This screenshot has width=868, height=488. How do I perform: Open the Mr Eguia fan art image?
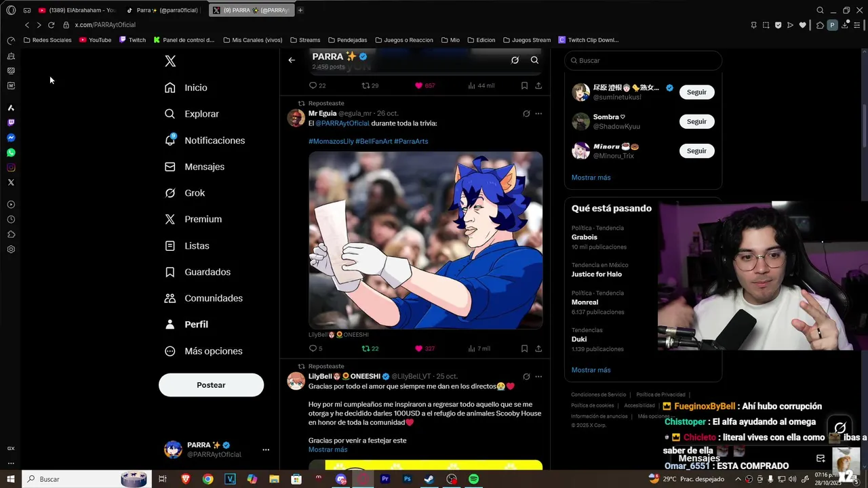(x=426, y=240)
